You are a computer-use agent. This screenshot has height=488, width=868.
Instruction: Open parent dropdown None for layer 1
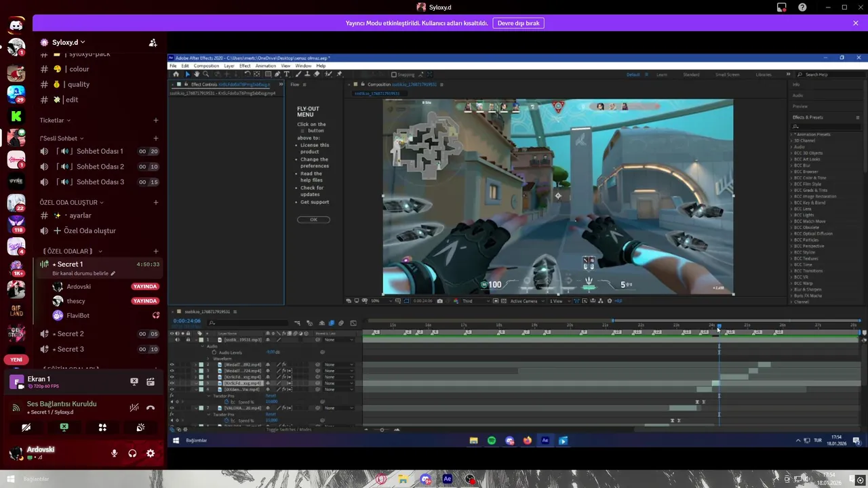click(x=338, y=340)
